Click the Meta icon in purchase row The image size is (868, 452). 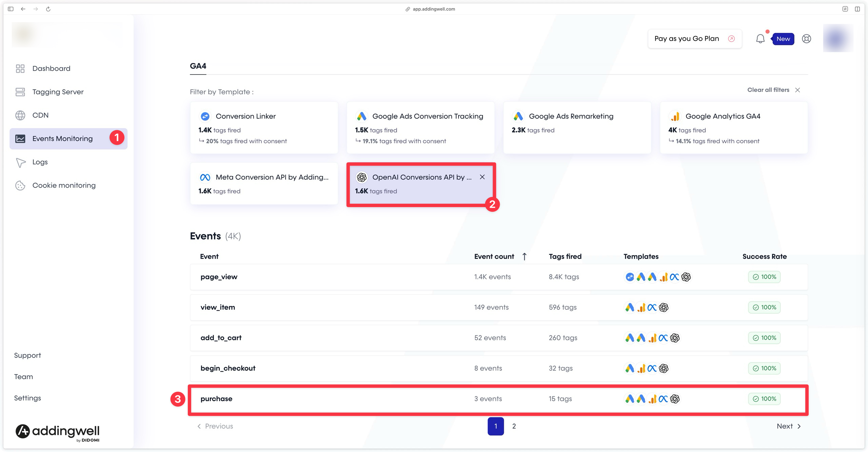pyautogui.click(x=663, y=399)
